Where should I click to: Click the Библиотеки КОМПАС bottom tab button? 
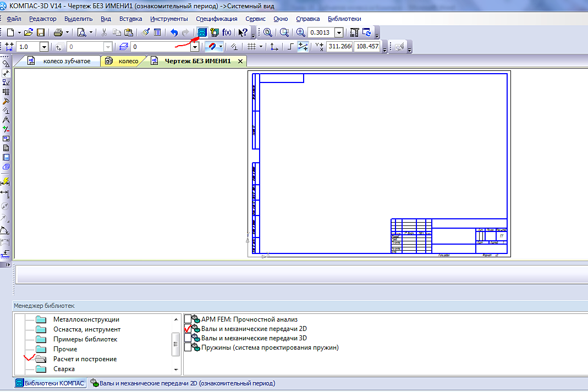click(50, 383)
